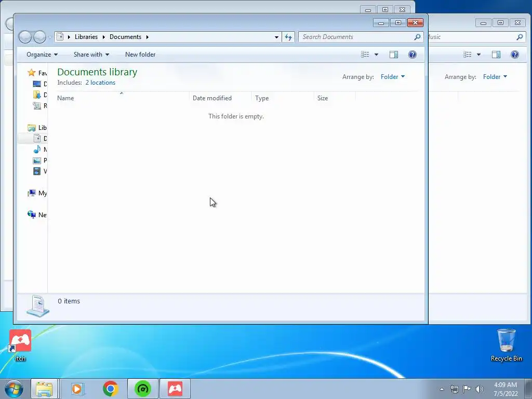This screenshot has height=399, width=532.
Task: Click the volume speaker tray icon
Action: click(480, 389)
